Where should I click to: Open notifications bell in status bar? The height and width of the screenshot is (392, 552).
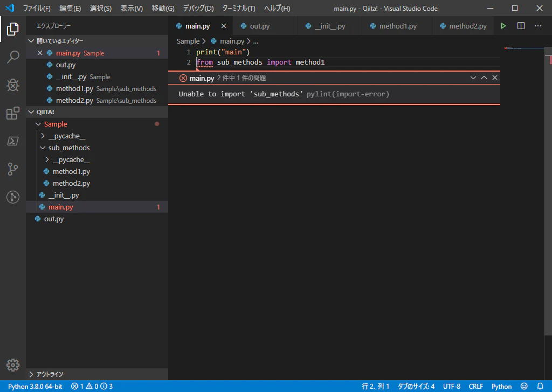(x=540, y=386)
